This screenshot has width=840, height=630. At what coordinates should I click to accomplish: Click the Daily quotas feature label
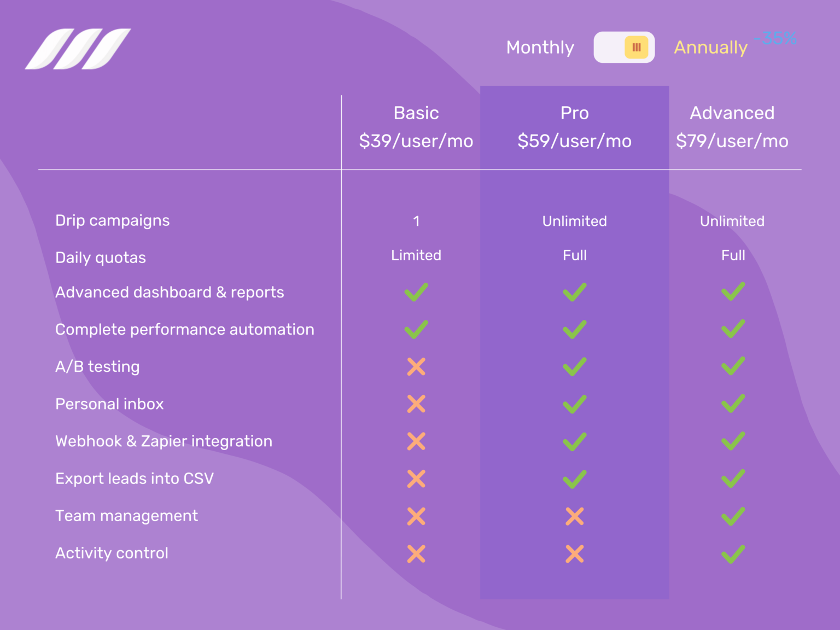(x=101, y=258)
